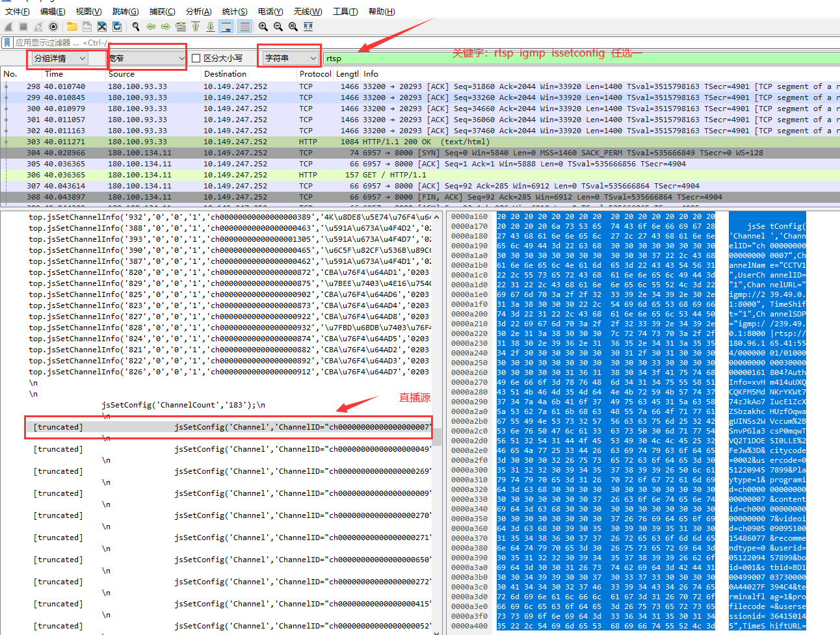
Task: Go forward to next packet in history
Action: pyautogui.click(x=166, y=27)
